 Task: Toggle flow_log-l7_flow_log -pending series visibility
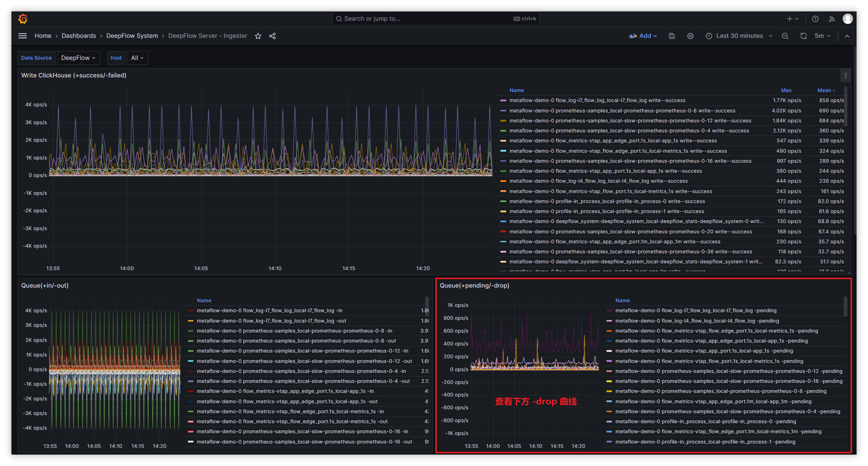696,311
